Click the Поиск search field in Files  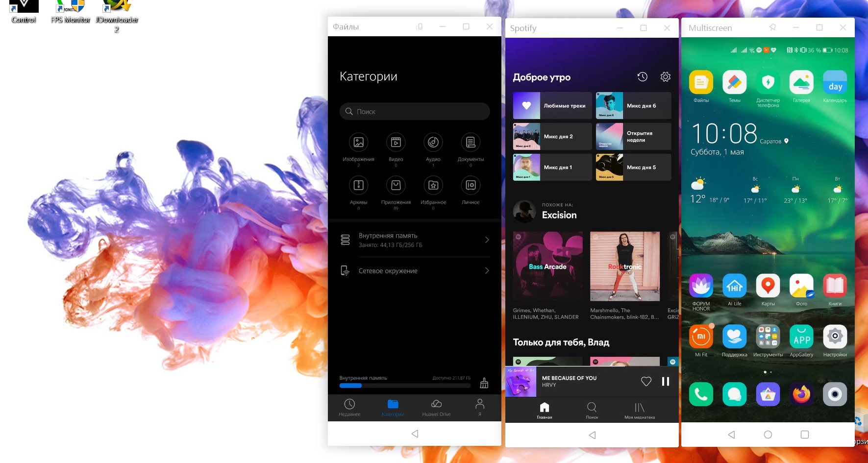415,111
